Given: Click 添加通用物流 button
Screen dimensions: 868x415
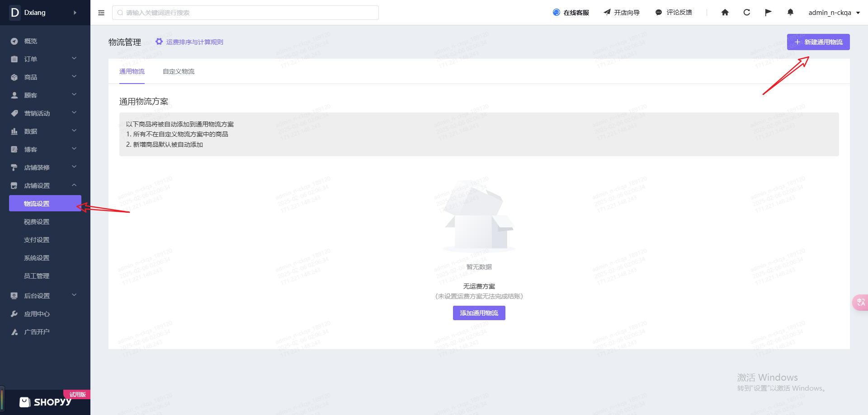Looking at the screenshot, I should pos(479,313).
